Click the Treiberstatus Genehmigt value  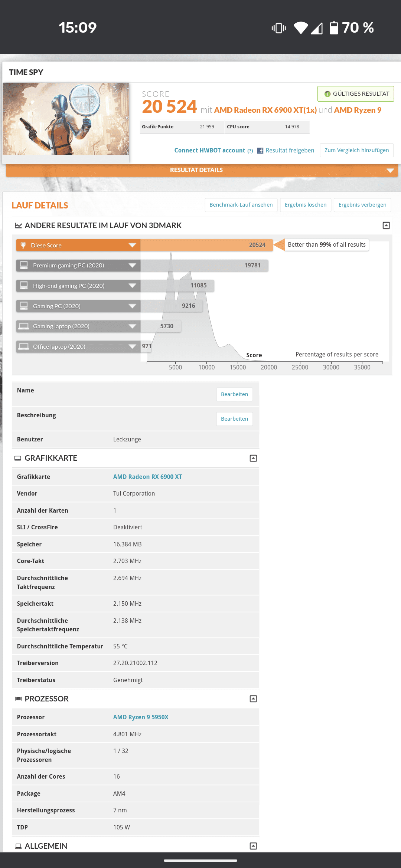pos(128,680)
